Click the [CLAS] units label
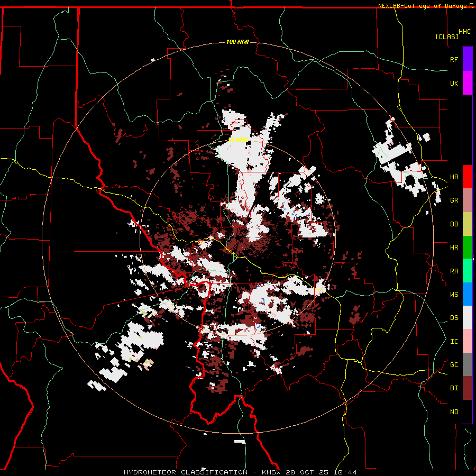Image resolution: width=476 pixels, height=476 pixels. point(447,36)
